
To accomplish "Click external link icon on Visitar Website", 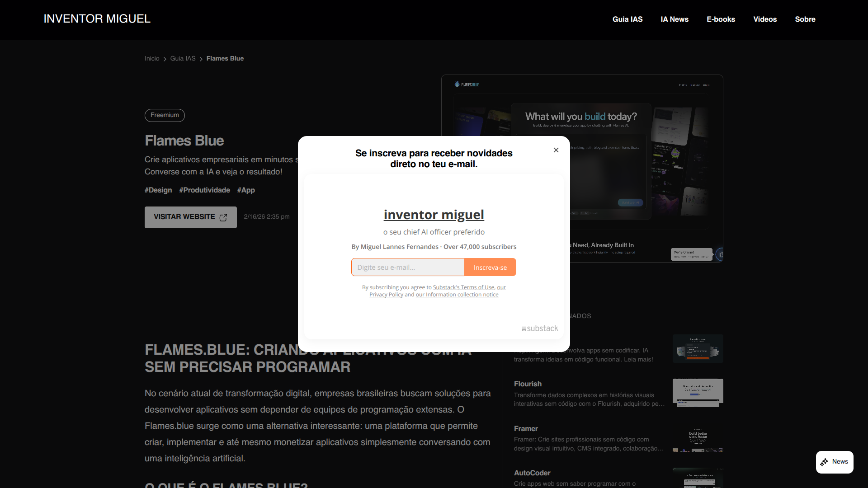I will click(223, 217).
